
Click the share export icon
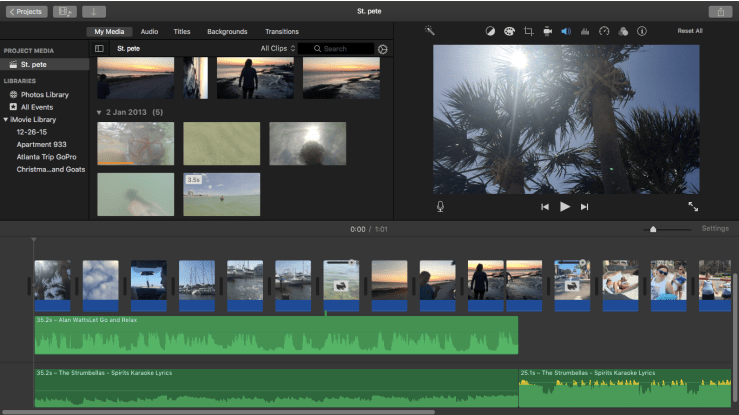tap(719, 11)
